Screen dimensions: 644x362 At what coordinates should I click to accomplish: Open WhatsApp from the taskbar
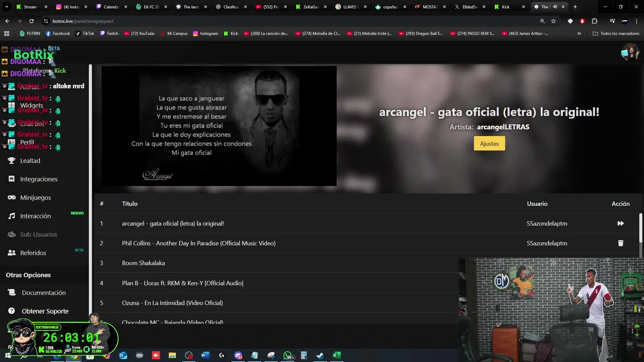pyautogui.click(x=288, y=355)
